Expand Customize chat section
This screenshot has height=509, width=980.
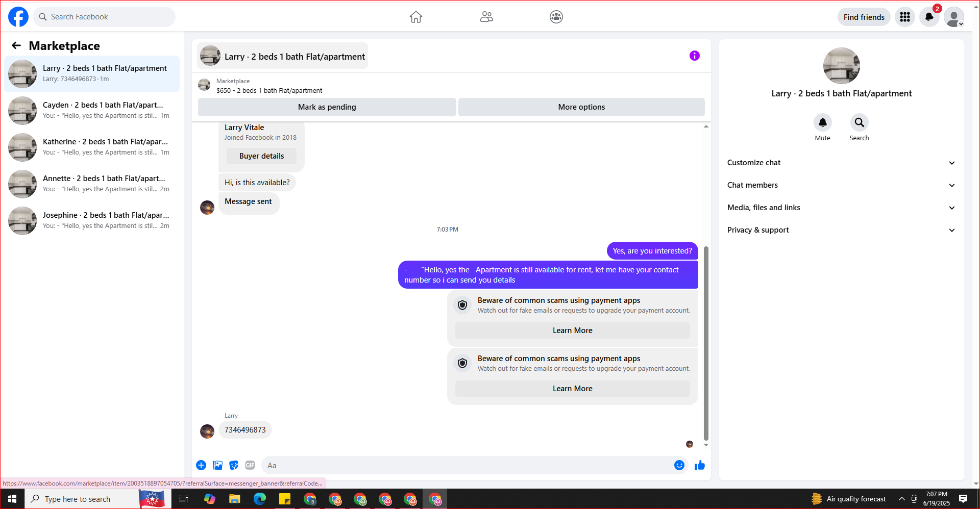(x=841, y=163)
